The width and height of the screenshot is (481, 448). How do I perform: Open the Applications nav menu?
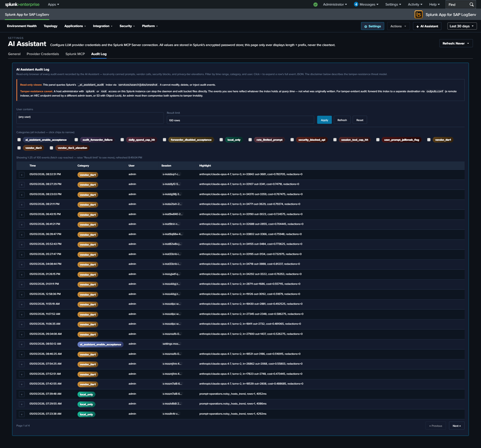click(x=75, y=26)
